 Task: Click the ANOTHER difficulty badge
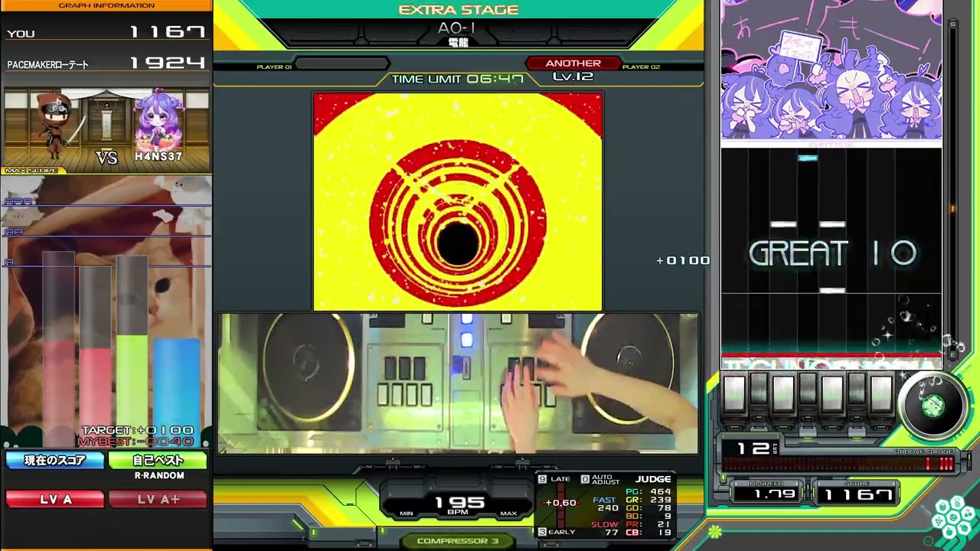pos(573,64)
